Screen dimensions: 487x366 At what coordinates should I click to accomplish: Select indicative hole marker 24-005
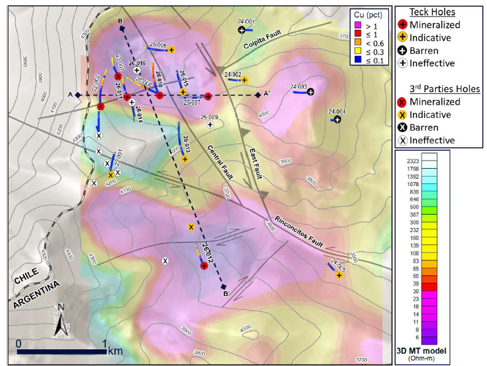pyautogui.click(x=339, y=275)
